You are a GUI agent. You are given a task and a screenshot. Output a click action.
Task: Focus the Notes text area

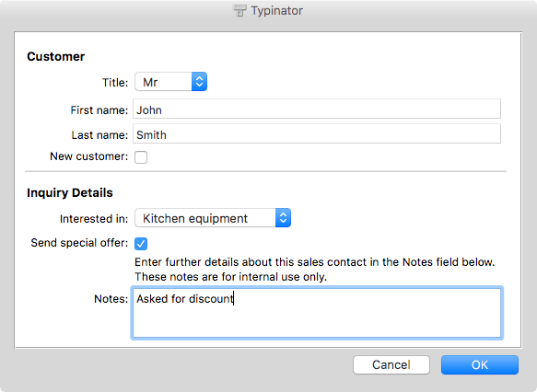(317, 313)
